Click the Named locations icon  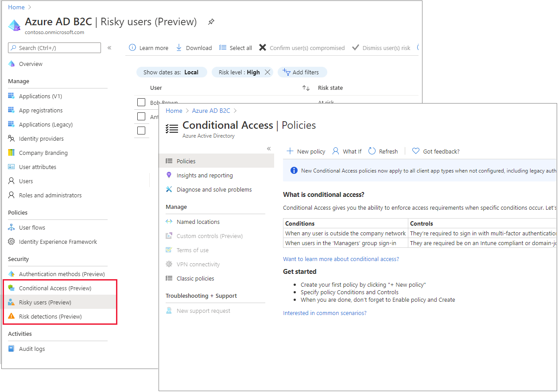tap(169, 222)
